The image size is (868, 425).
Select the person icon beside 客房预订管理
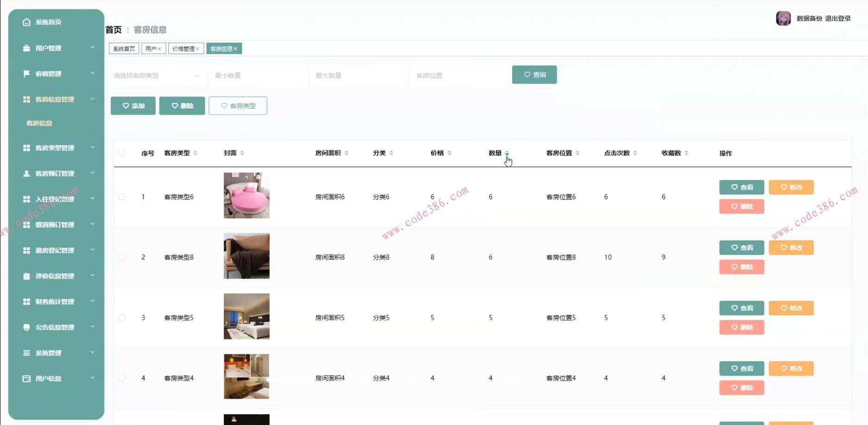26,173
